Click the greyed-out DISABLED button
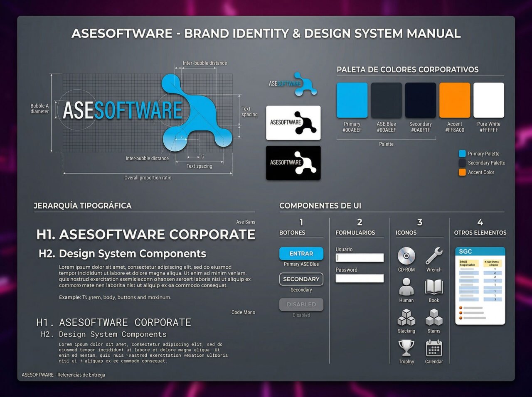 pyautogui.click(x=301, y=304)
